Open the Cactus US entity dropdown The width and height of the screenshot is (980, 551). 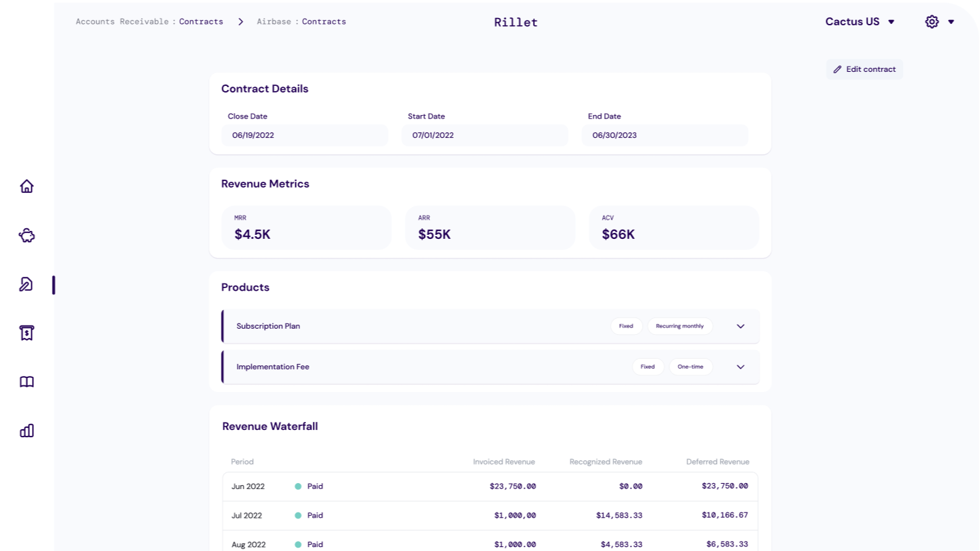[860, 22]
